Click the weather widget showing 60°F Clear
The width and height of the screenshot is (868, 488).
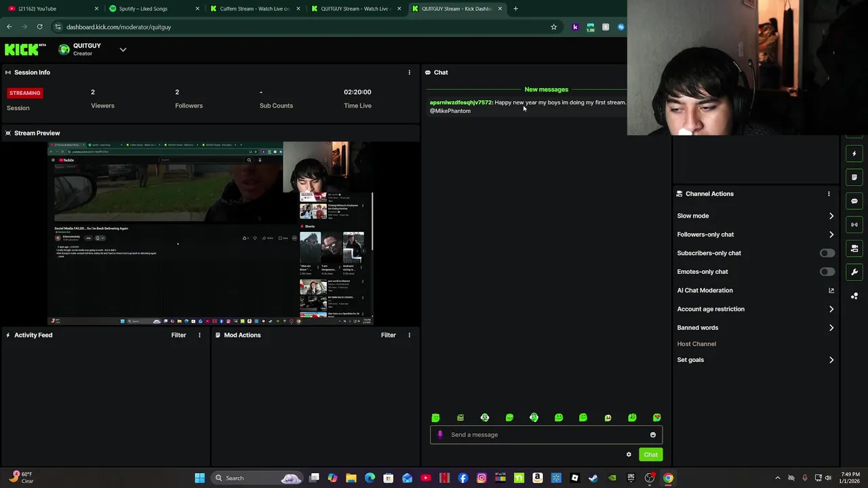click(x=20, y=478)
